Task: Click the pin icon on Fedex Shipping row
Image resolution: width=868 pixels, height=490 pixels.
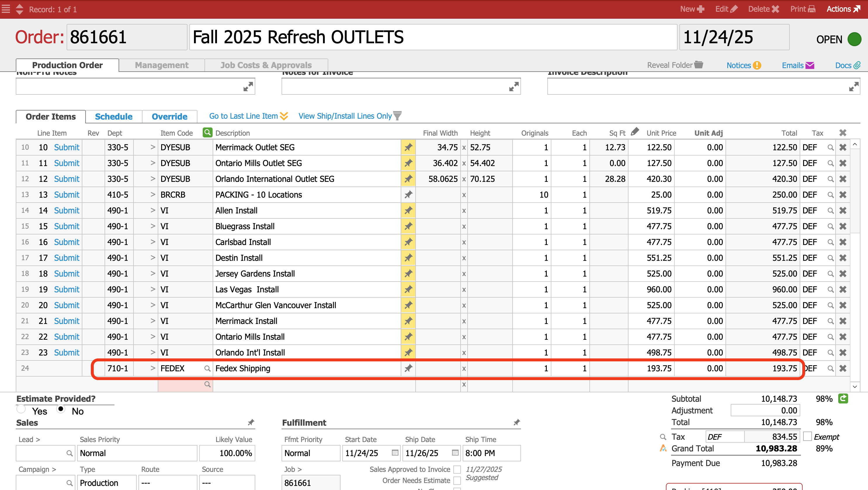Action: coord(408,368)
